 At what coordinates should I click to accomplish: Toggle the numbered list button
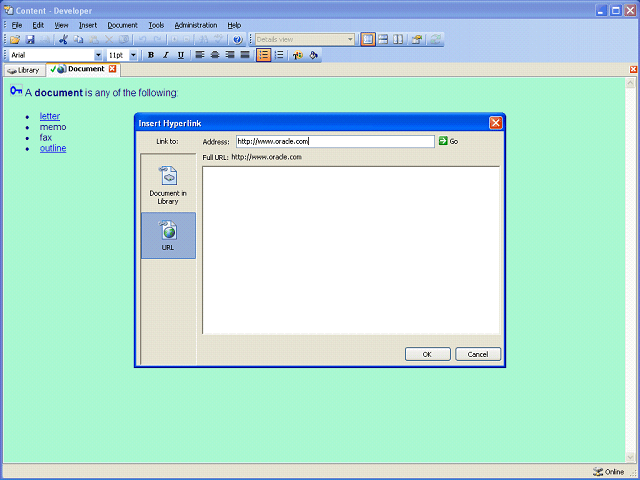click(x=279, y=55)
